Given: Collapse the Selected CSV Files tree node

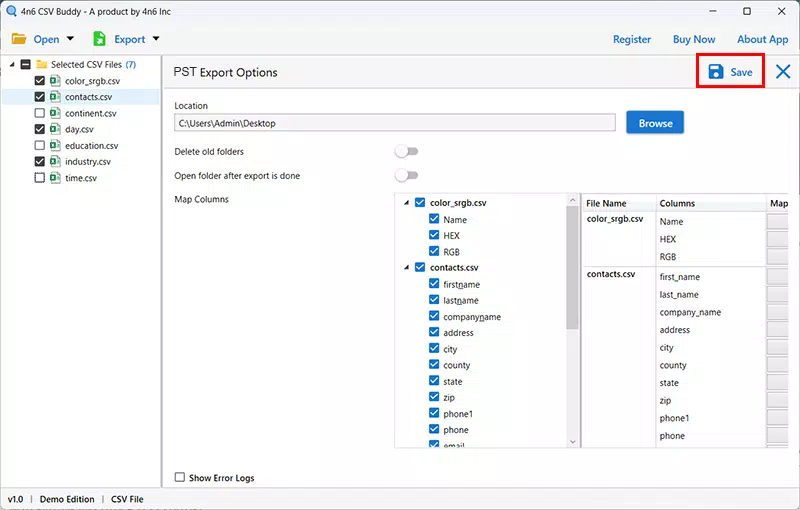Looking at the screenshot, I should [x=12, y=64].
